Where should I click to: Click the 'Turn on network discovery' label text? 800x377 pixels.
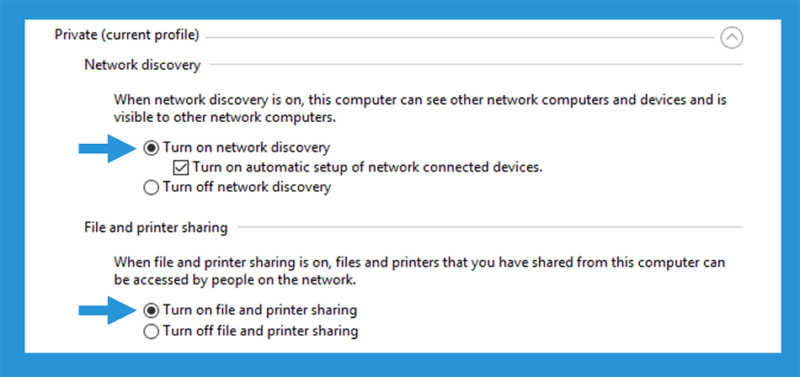246,148
